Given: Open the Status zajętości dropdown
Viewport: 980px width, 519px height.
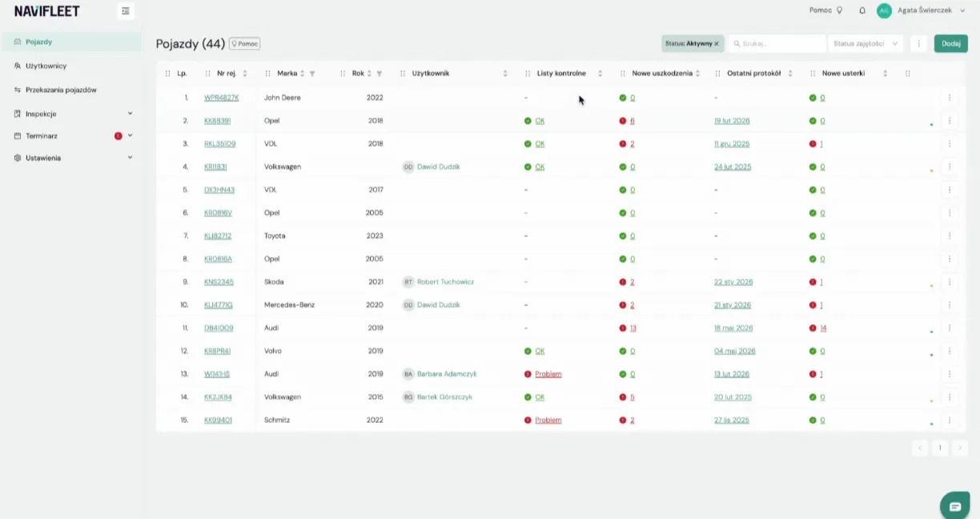Looking at the screenshot, I should (866, 43).
